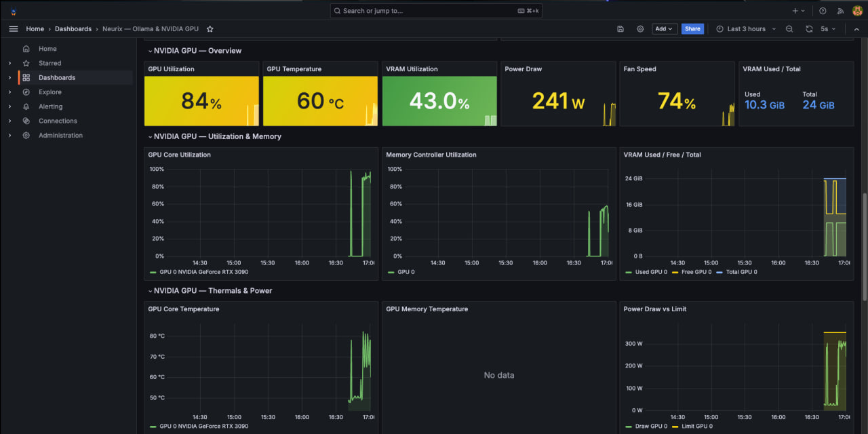868x434 pixels.
Task: Open Alerting in the sidebar
Action: coord(50,106)
